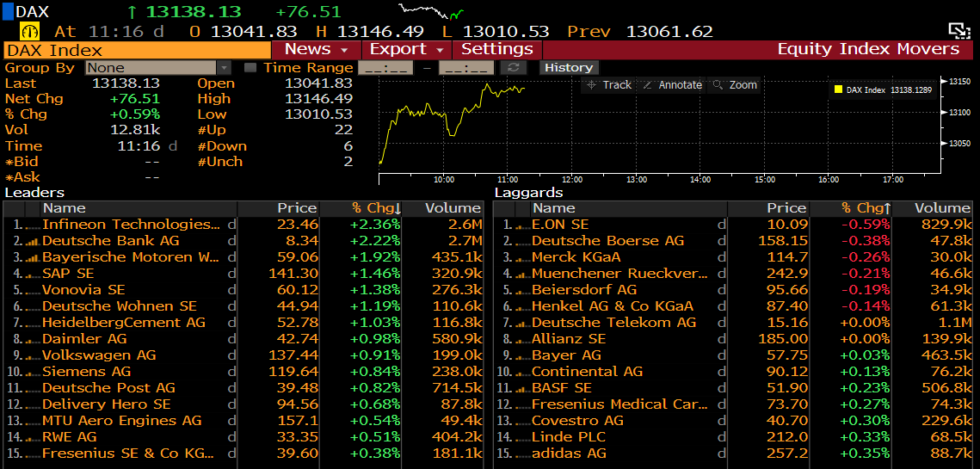Select MTU Aero Engines AG row
980x469 pixels.
[243, 420]
